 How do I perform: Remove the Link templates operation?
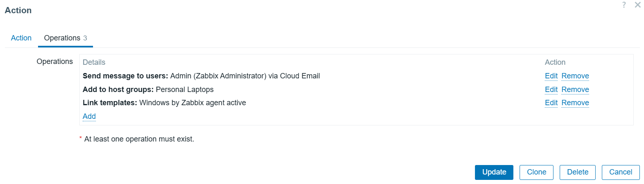(x=575, y=103)
